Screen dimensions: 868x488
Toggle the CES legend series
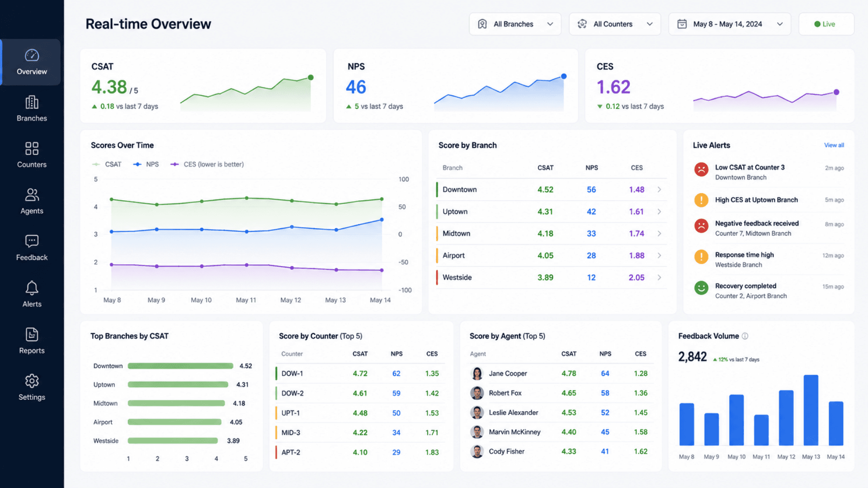tap(207, 164)
